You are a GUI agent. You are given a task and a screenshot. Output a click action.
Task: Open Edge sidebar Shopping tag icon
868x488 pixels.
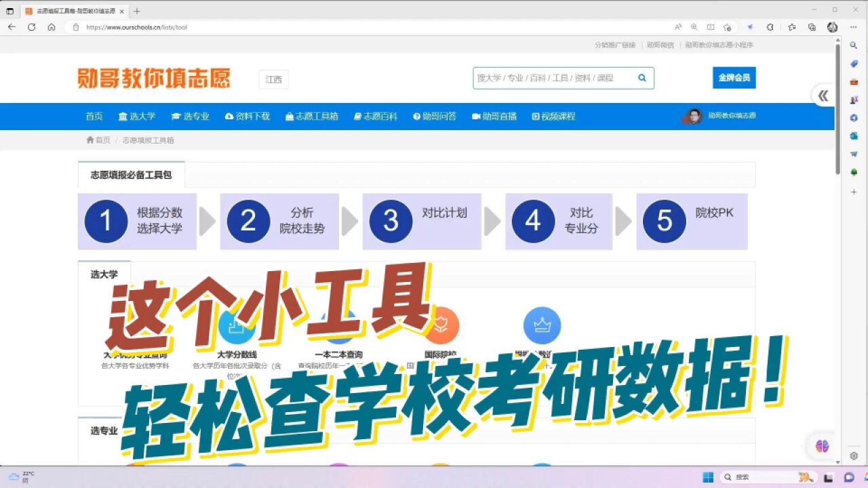(854, 64)
